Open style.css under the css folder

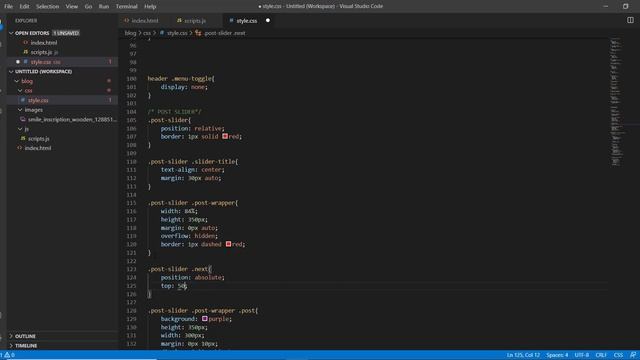click(x=38, y=100)
